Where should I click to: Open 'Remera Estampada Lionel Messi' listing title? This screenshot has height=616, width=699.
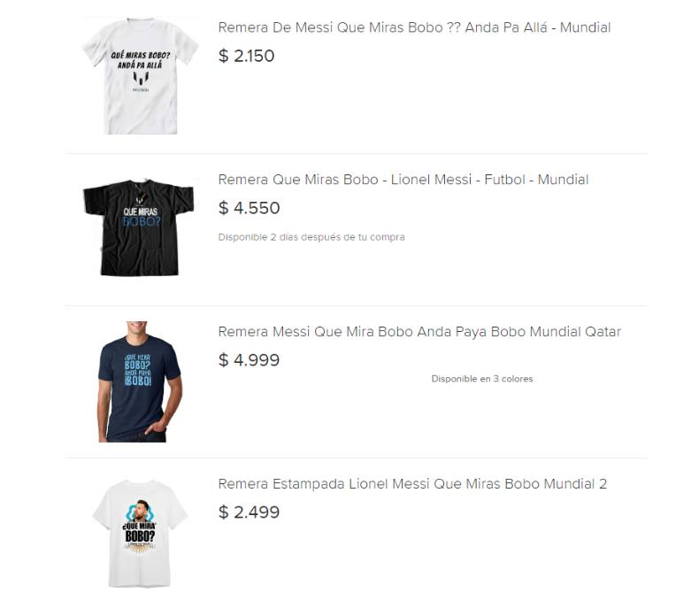pyautogui.click(x=412, y=484)
